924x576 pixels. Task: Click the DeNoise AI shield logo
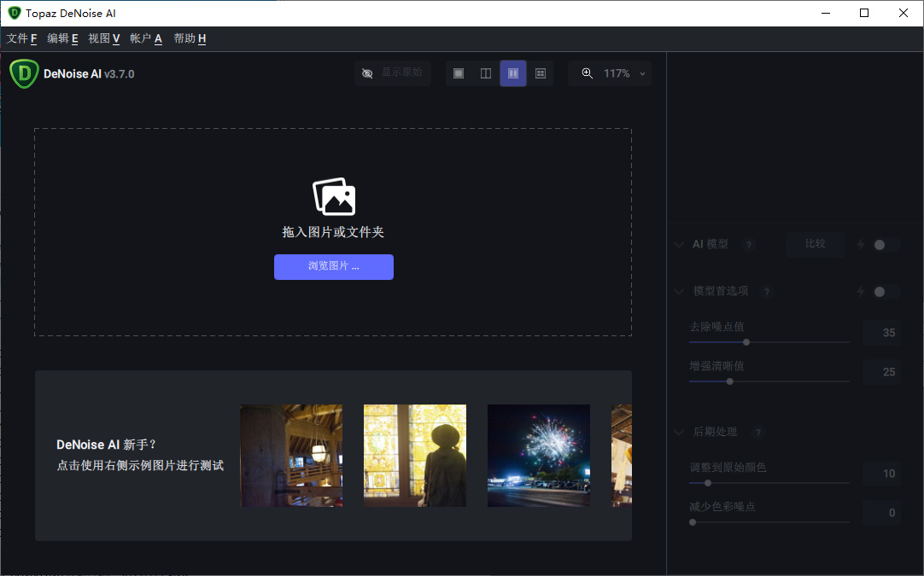pyautogui.click(x=24, y=73)
